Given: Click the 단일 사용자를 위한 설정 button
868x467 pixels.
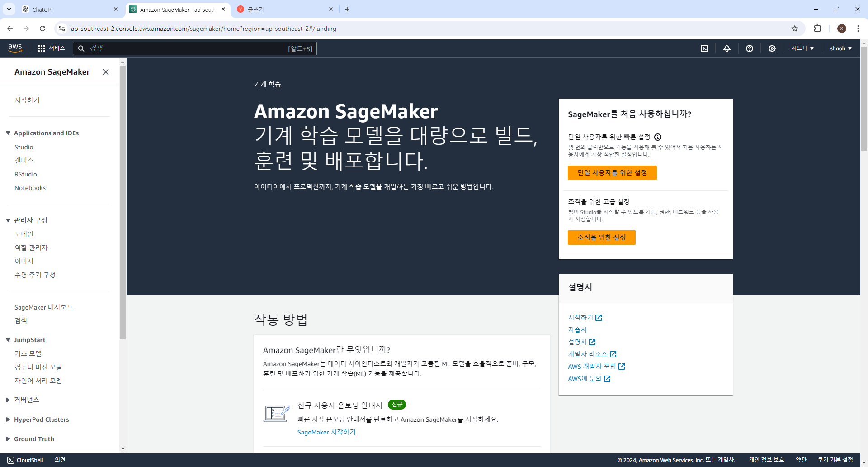Looking at the screenshot, I should [612, 173].
